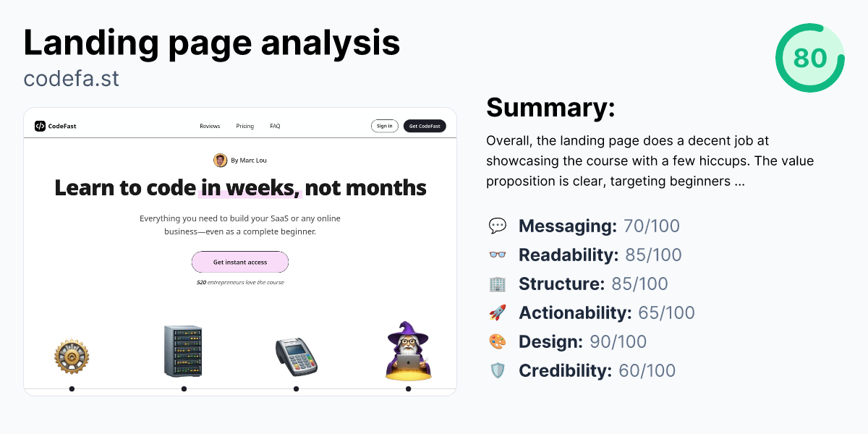Open the FAQ section link
This screenshot has width=868, height=434.
275,126
